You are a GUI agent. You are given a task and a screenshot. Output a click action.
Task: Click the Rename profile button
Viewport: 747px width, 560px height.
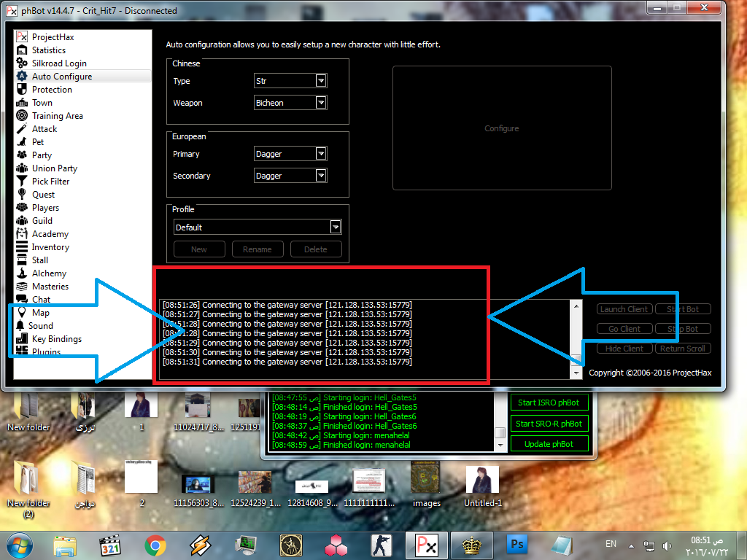click(x=258, y=249)
